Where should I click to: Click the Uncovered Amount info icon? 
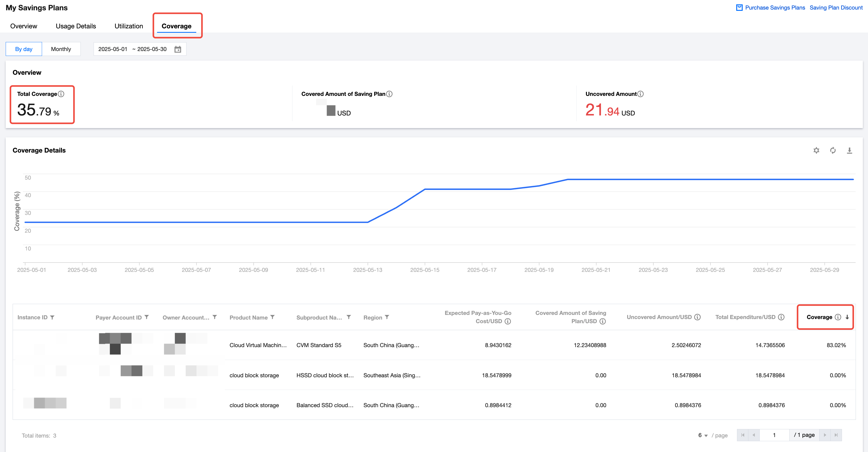pyautogui.click(x=640, y=94)
